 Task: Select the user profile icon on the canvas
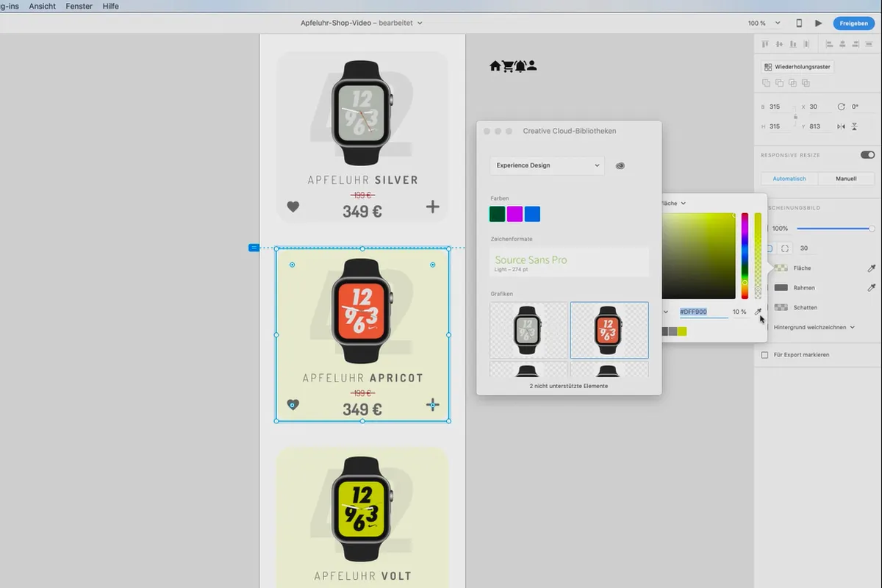coord(531,66)
